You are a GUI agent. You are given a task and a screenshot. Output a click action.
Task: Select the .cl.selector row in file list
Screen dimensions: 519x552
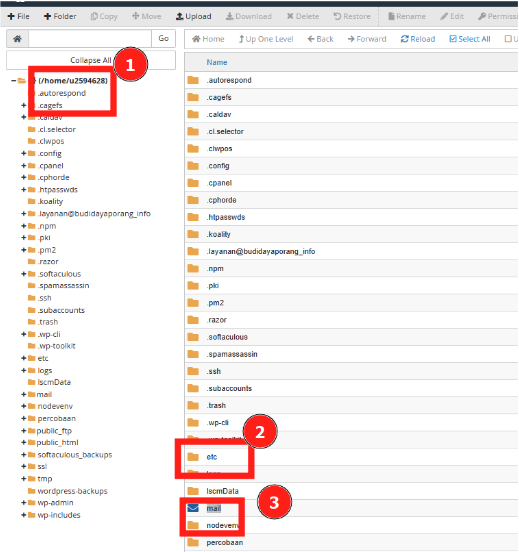click(351, 132)
